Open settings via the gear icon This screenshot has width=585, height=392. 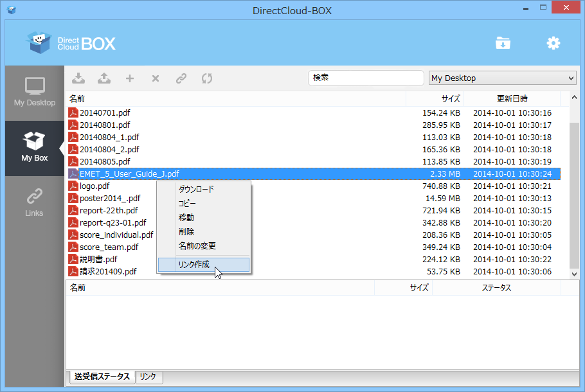coord(553,42)
